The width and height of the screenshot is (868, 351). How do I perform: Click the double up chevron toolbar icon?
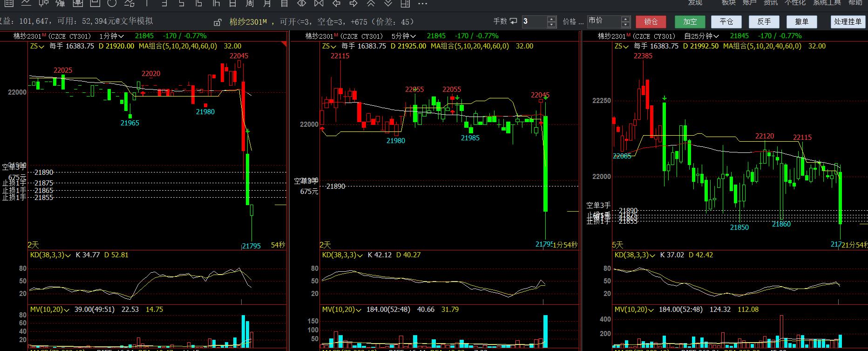pyautogui.click(x=371, y=3)
